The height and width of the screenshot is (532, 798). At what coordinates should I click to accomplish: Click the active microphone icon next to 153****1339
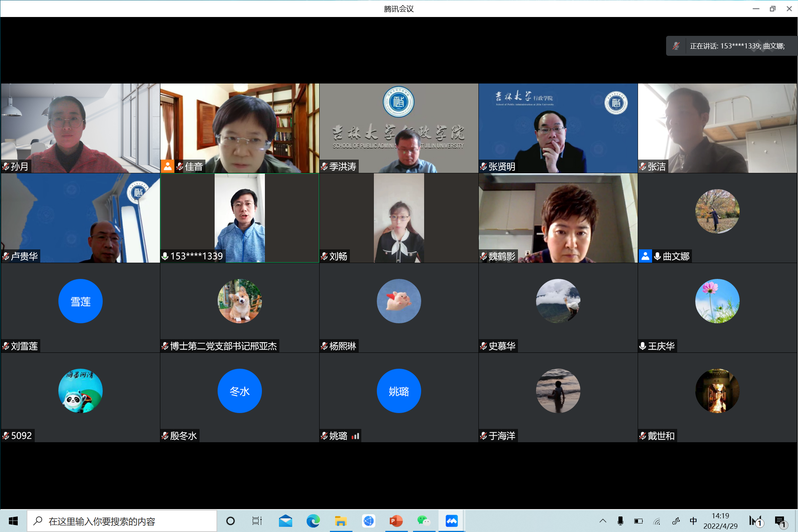[165, 256]
